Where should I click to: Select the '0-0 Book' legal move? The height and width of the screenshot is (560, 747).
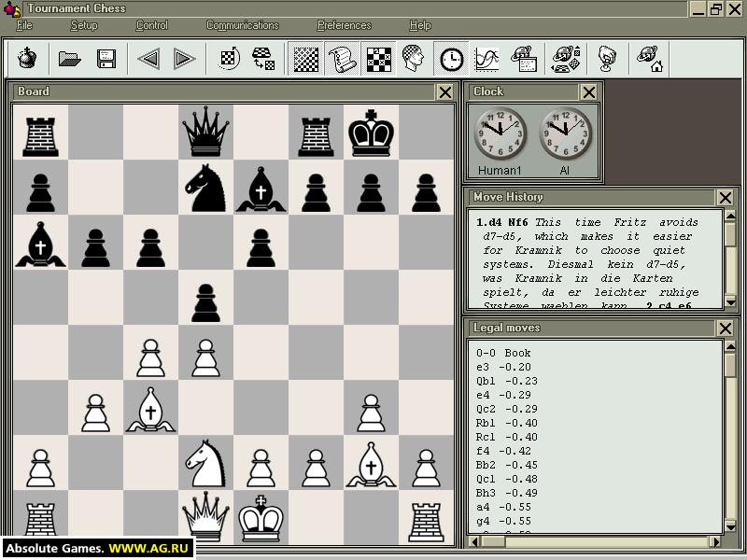point(503,353)
